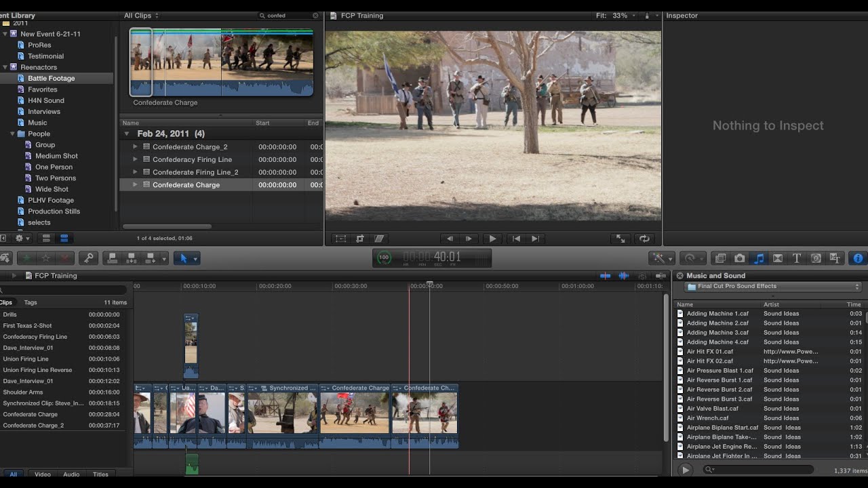Click the viewer Crop tool icon
The image size is (868, 488).
pos(360,239)
